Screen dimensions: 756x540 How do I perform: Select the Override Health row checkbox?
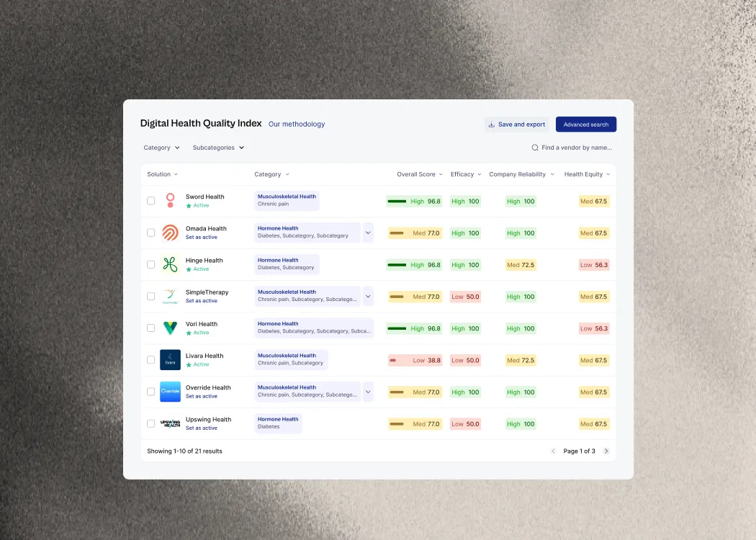click(x=151, y=392)
